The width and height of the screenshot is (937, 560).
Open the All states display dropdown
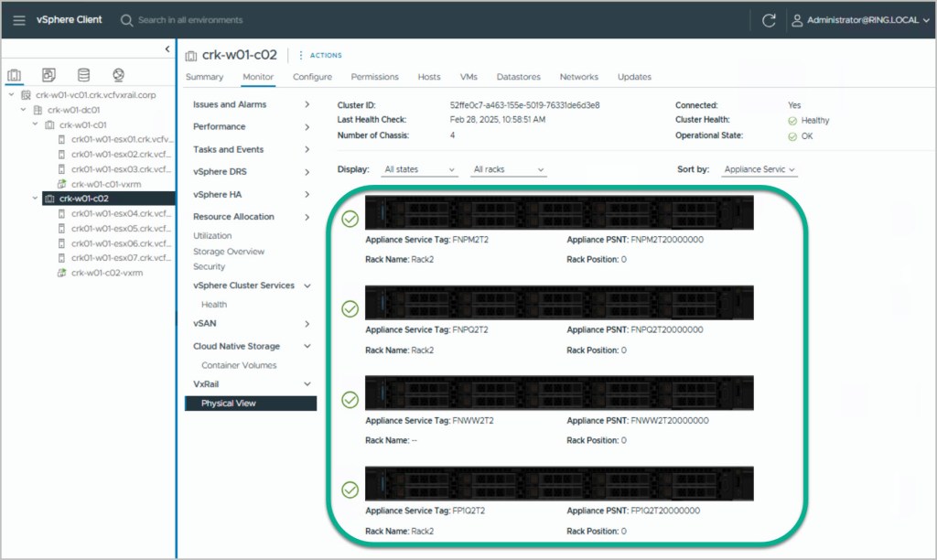tap(419, 170)
